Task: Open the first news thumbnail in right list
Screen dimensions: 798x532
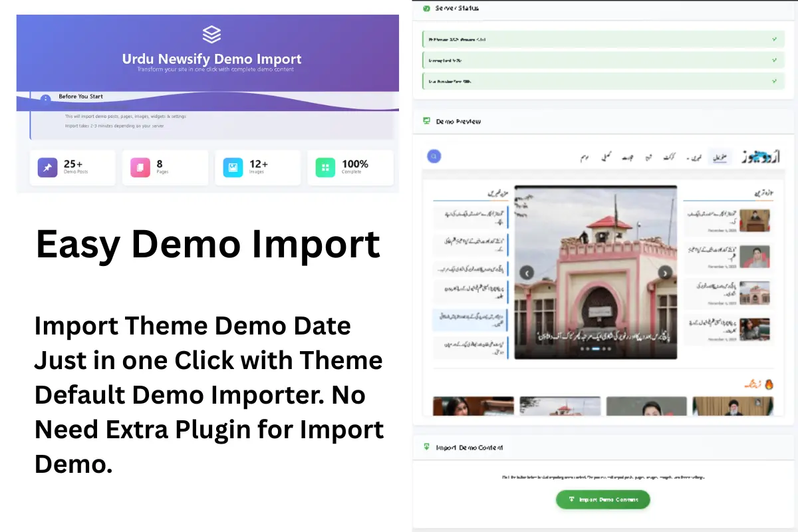Action: click(755, 220)
